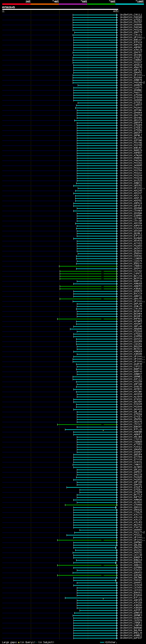
Task: Select the UniRef100_A9TWK5 label
Action: pos(131,321)
